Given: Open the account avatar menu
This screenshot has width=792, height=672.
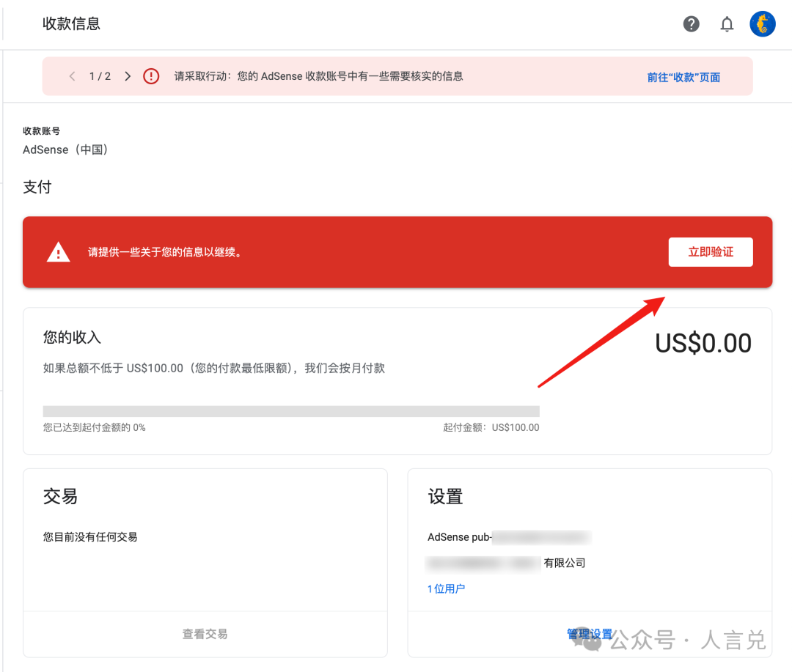Looking at the screenshot, I should (762, 23).
